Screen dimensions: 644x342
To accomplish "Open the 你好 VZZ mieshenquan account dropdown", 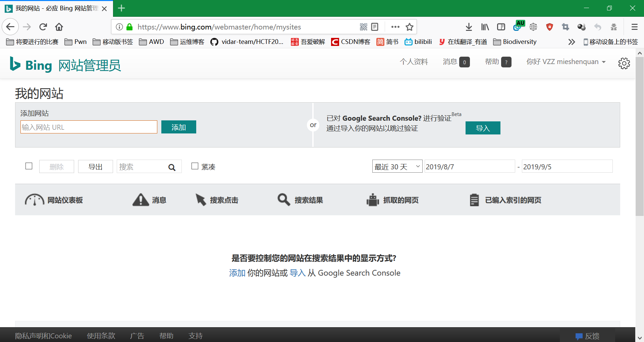I will pyautogui.click(x=566, y=62).
